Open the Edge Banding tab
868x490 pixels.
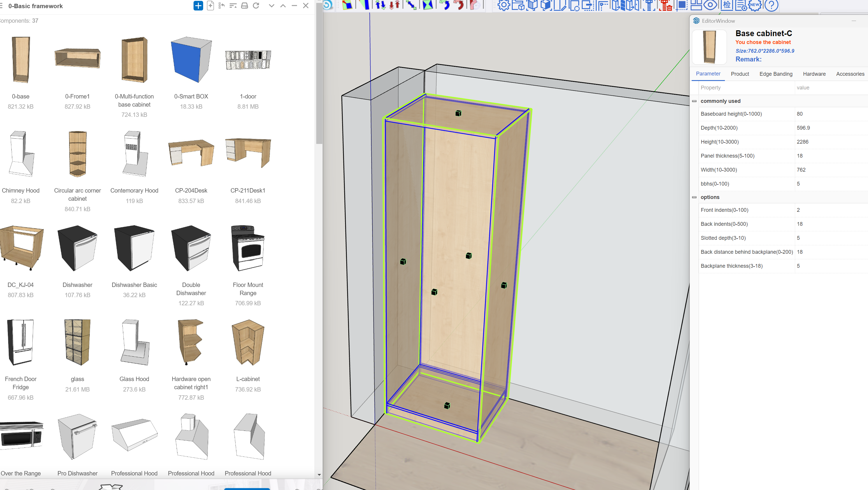776,74
